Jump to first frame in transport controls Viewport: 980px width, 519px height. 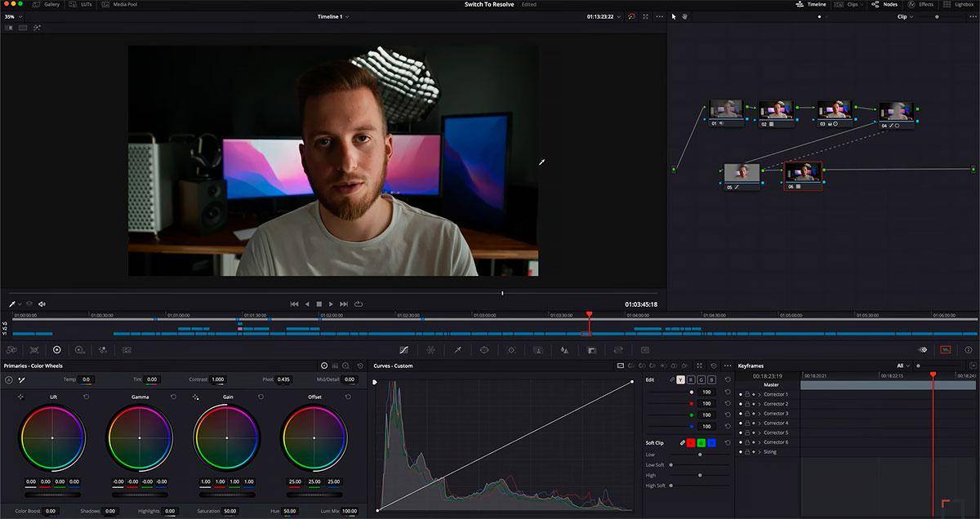[294, 304]
